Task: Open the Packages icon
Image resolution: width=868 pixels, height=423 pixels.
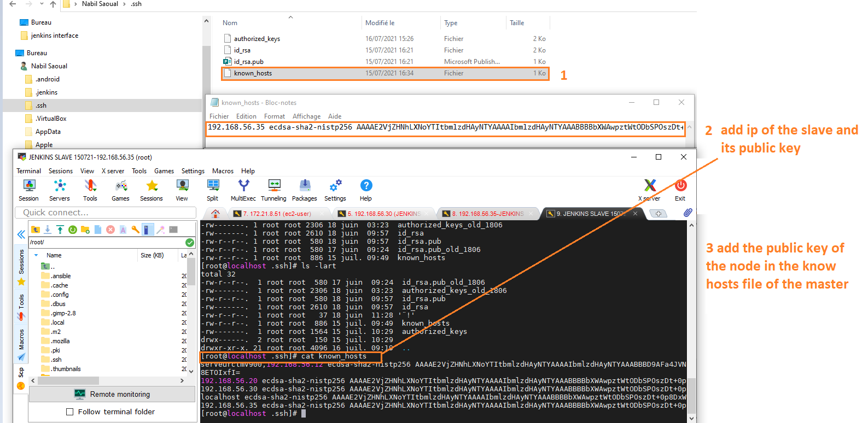Action: click(305, 190)
